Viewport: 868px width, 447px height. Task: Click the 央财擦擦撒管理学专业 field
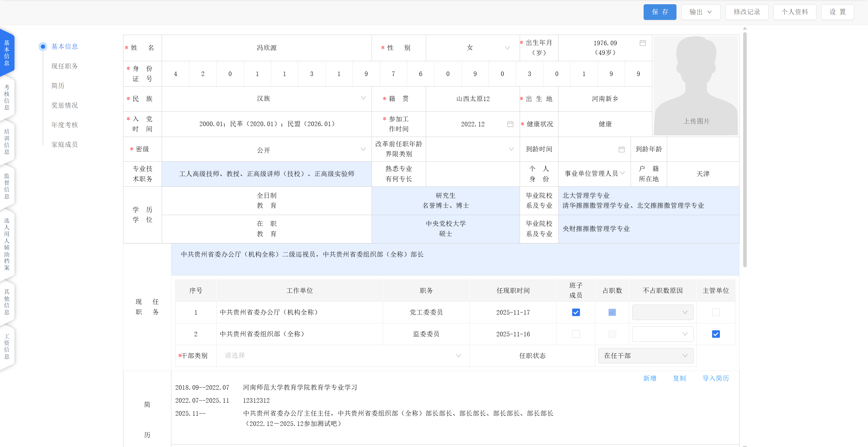tap(649, 229)
